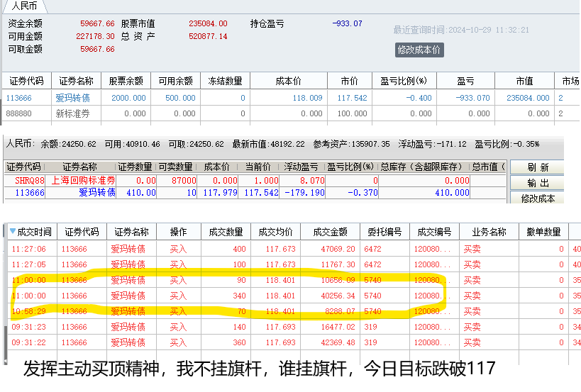Viewport: 581px width, 392px height.
Task: Select the 09:31:22 trade record row
Action: click(284, 342)
